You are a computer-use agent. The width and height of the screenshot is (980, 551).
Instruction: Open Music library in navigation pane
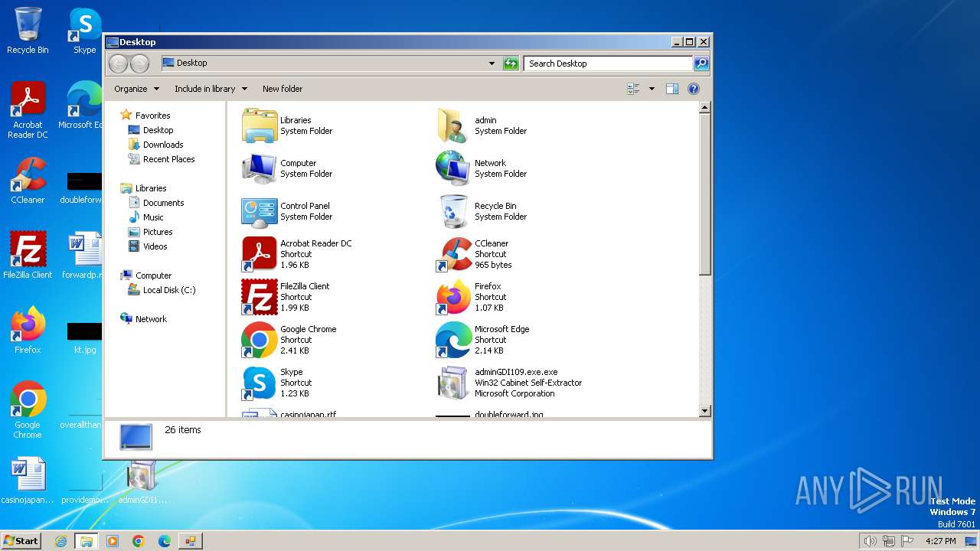153,217
